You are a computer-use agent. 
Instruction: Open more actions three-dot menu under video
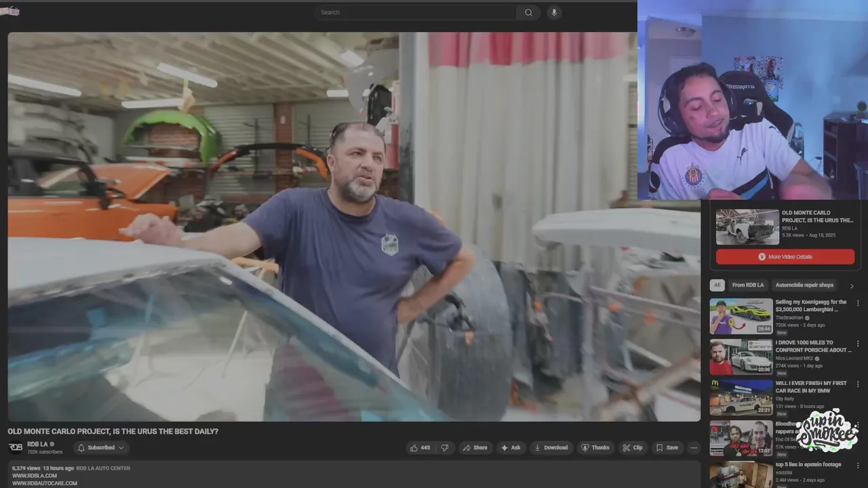(693, 448)
